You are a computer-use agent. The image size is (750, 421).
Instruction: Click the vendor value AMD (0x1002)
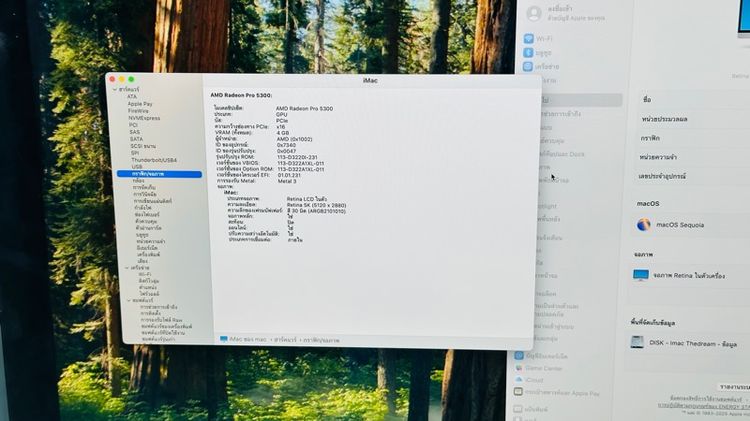(294, 139)
